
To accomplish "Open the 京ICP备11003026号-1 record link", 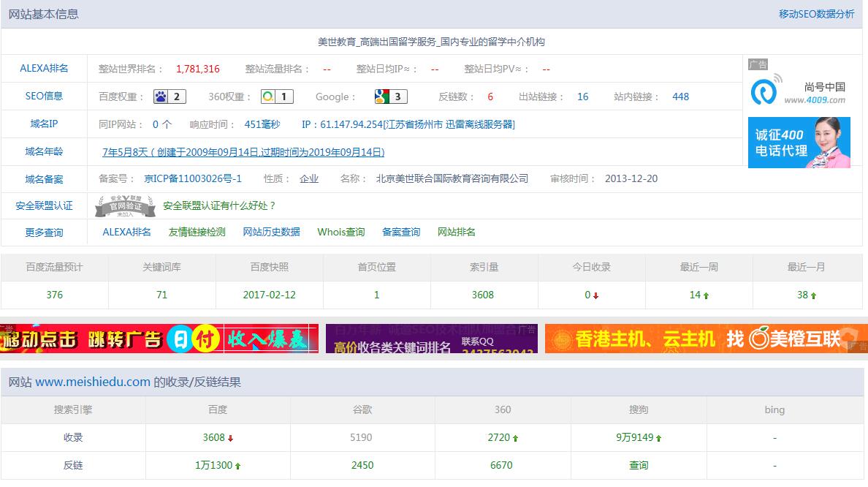I will click(x=192, y=178).
